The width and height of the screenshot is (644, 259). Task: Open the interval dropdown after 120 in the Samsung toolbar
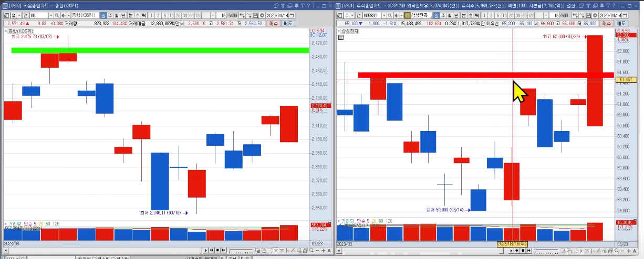[546, 15]
